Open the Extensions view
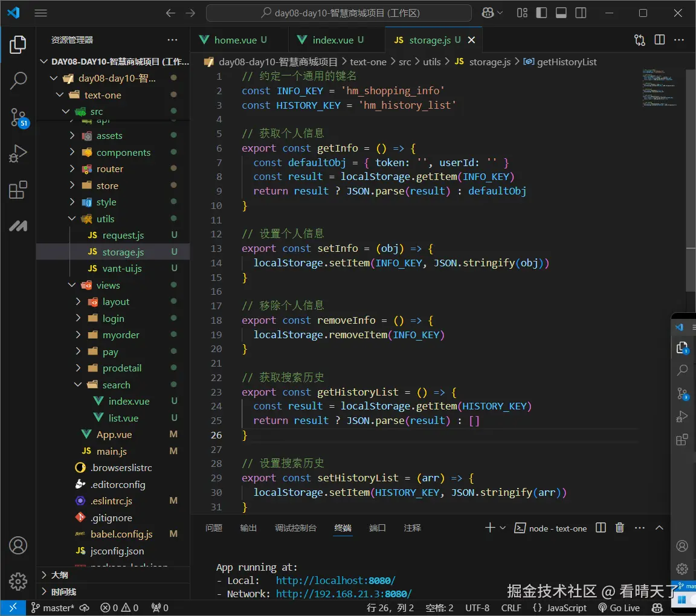 [18, 190]
